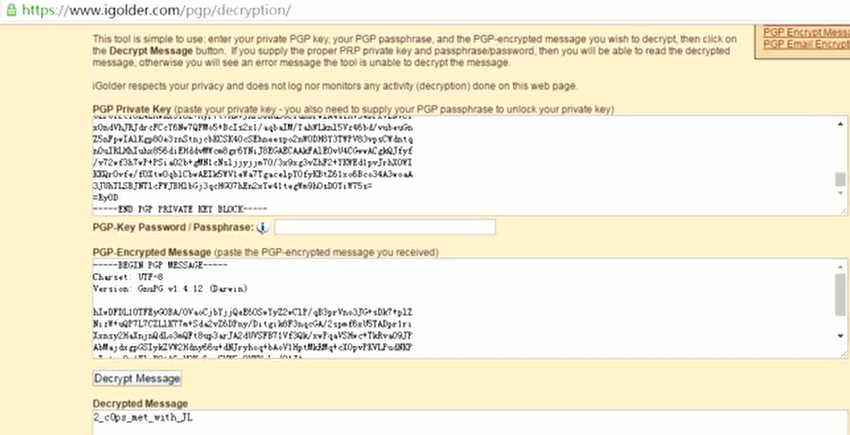Open the PGP Encrypt Message link
Image resolution: width=850 pixels, height=435 pixels.
click(806, 33)
